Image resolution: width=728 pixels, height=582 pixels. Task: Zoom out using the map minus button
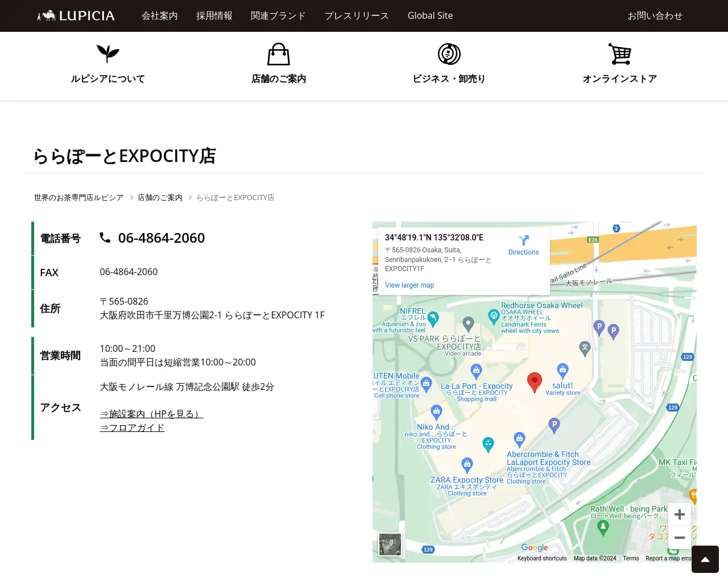(x=679, y=537)
